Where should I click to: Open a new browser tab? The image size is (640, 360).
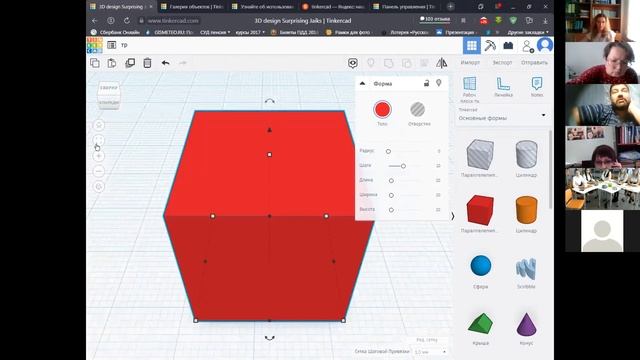450,7
